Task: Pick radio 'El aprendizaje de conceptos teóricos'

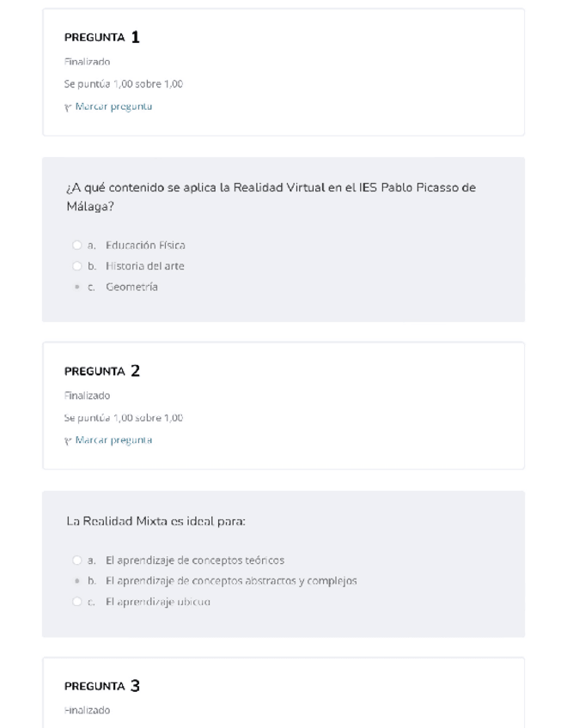Action: [77, 561]
